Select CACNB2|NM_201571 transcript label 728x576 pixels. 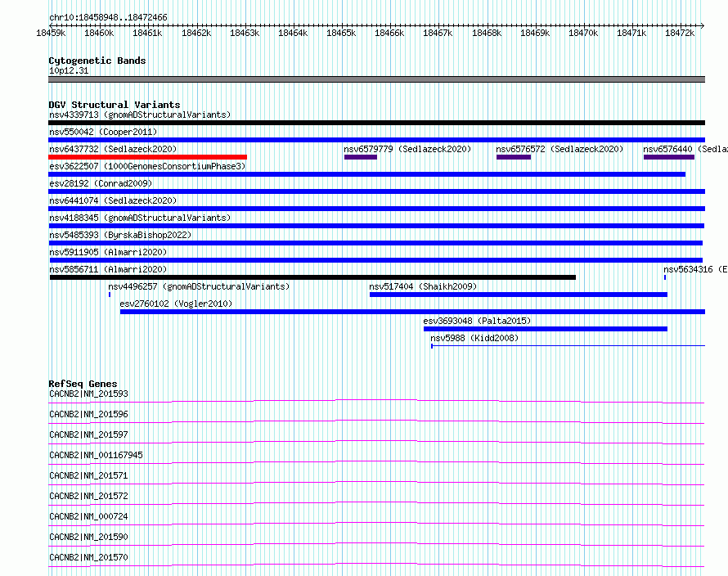click(x=88, y=475)
